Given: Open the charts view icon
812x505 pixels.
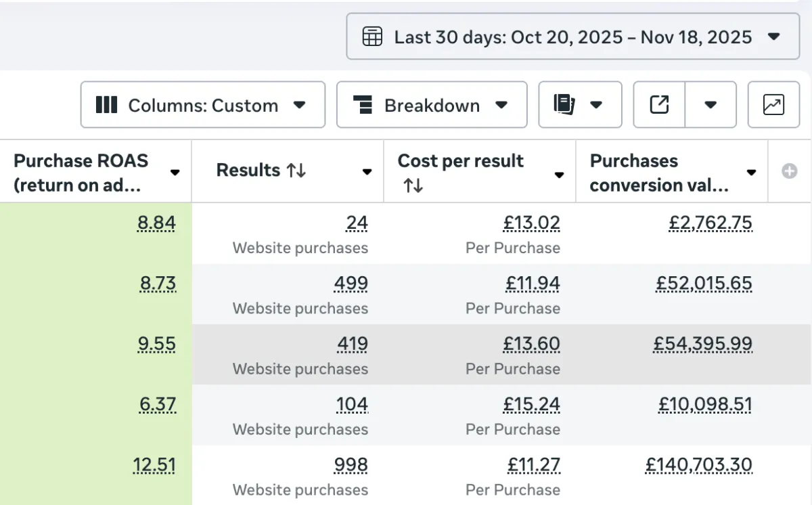Looking at the screenshot, I should pyautogui.click(x=773, y=105).
